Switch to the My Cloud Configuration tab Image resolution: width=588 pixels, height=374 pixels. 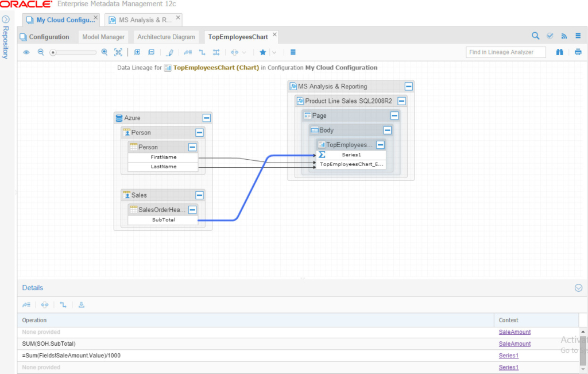tap(61, 20)
